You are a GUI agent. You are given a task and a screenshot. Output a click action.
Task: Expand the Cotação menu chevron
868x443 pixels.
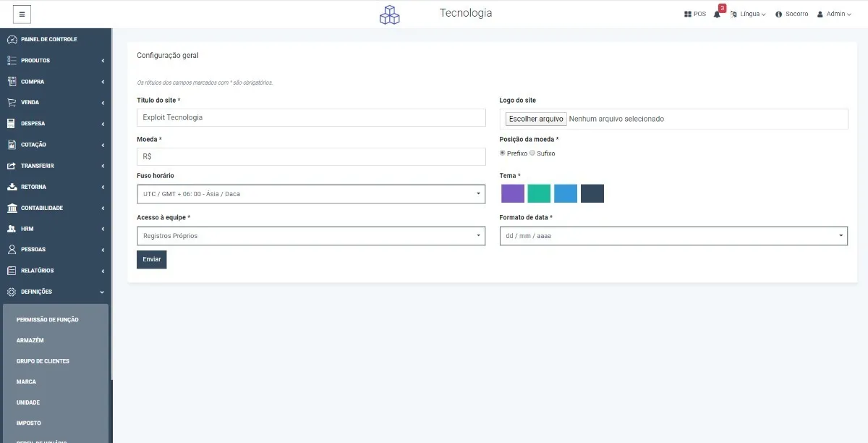tap(103, 145)
